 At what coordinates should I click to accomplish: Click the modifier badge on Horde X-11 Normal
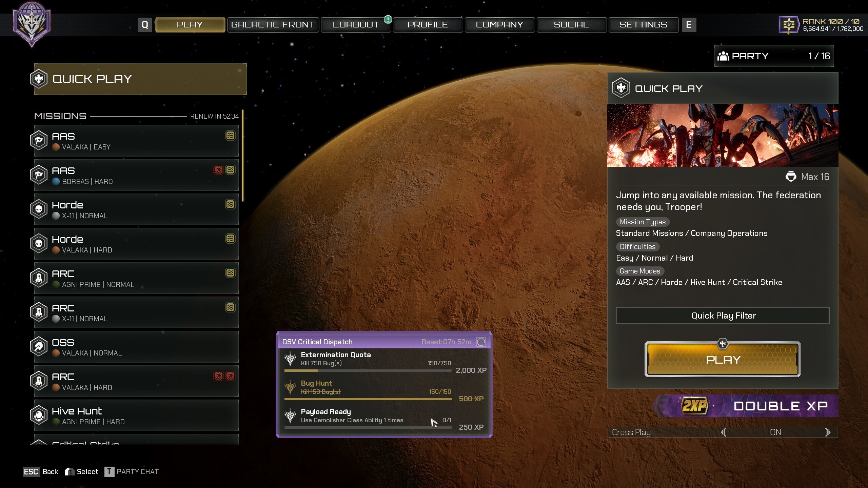coord(230,204)
